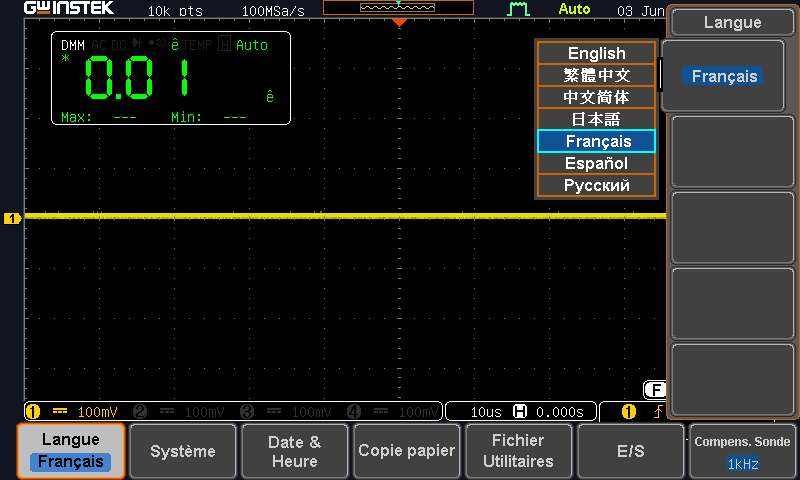Select Français in the language list
This screenshot has height=480, width=800.
596,141
